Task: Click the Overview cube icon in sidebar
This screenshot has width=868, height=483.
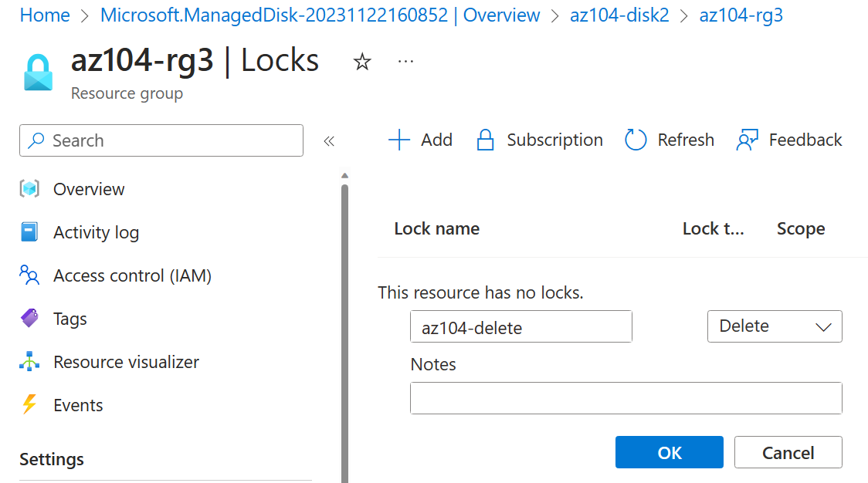Action: tap(29, 189)
